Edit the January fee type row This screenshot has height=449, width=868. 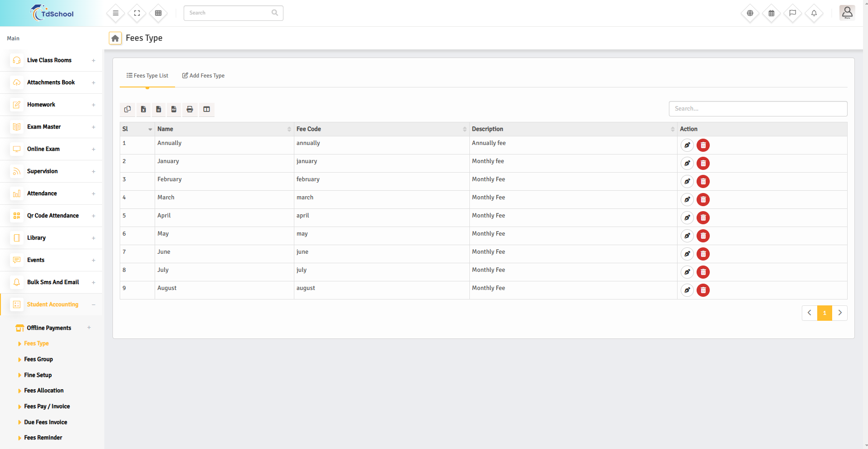687,163
